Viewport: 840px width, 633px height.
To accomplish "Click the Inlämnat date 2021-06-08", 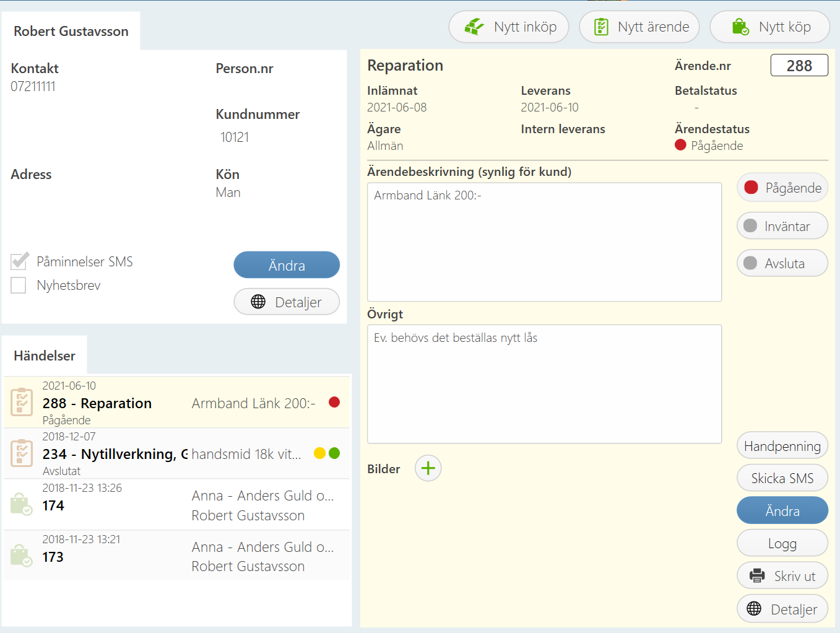I will pyautogui.click(x=397, y=107).
